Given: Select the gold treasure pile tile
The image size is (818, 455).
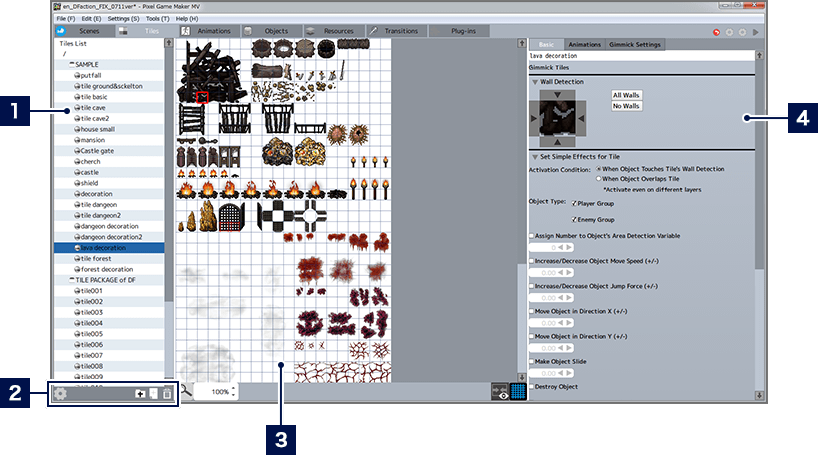Looking at the screenshot, I should click(x=310, y=152).
